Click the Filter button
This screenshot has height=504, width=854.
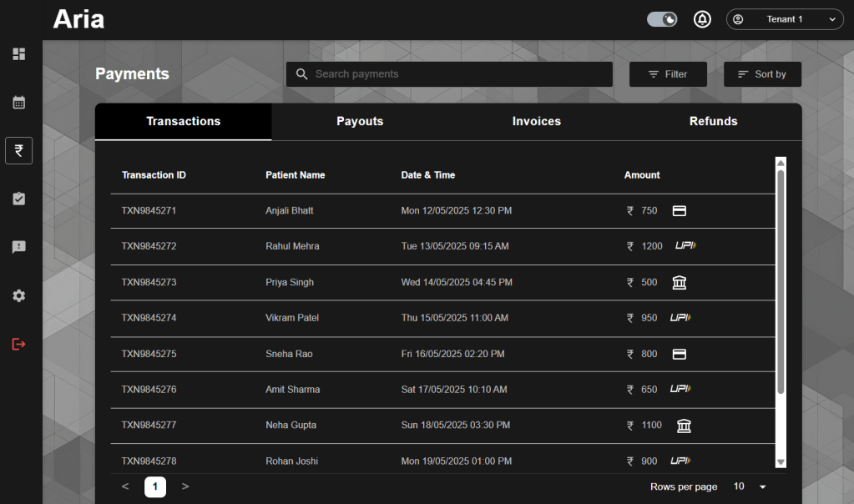(x=668, y=74)
